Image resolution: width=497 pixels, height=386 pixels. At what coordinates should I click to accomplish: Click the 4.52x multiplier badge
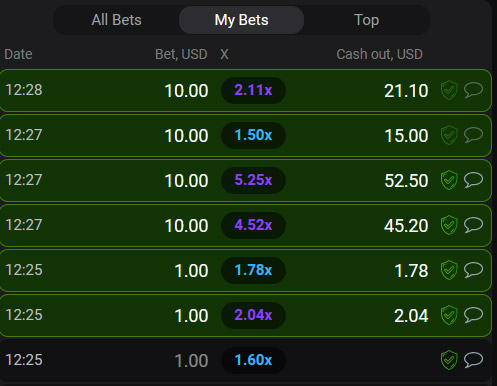(x=253, y=225)
